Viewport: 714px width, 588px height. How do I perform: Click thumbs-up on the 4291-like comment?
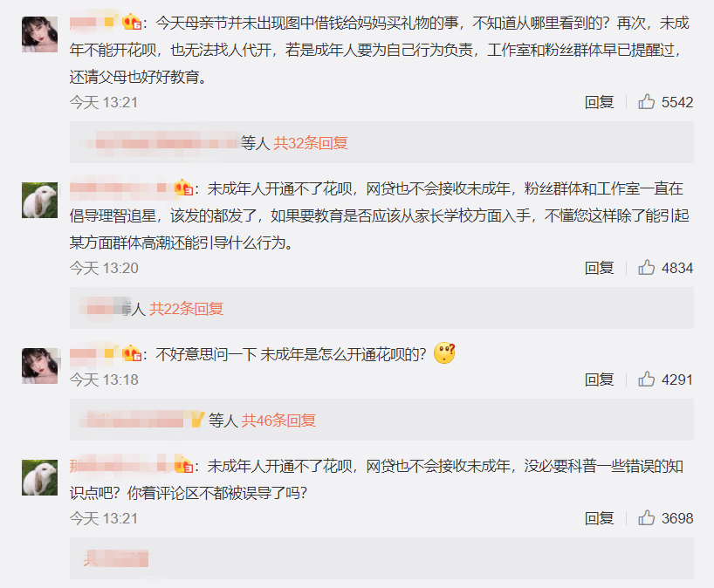(x=646, y=379)
